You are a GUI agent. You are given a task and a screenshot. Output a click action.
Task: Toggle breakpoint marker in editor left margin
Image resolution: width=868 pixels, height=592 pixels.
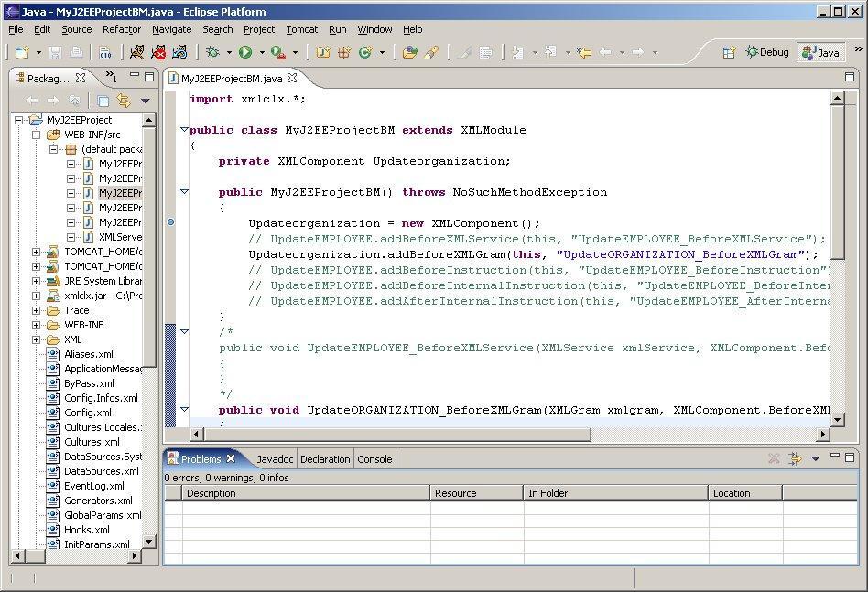pos(171,222)
